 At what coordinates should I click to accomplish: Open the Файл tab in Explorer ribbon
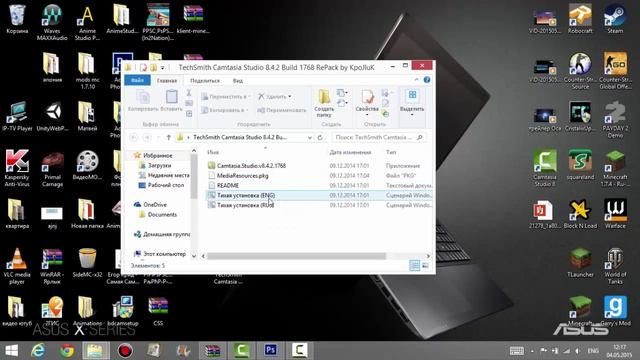tap(138, 80)
